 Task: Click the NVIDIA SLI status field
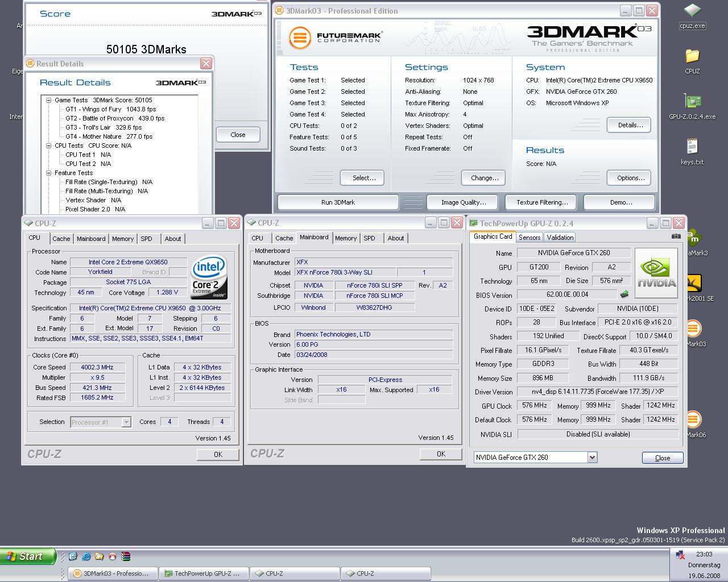tap(598, 434)
